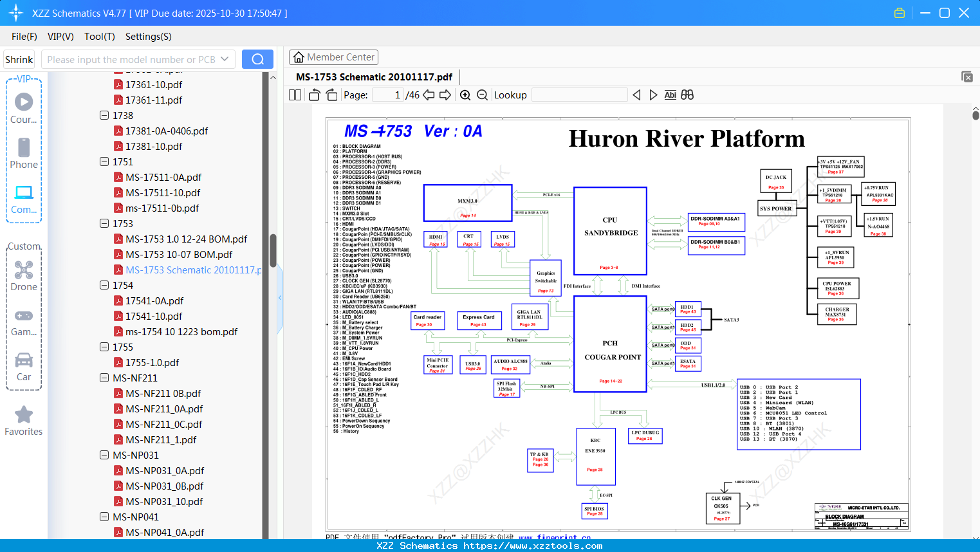Click the page number field
Screen dimensions: 980x552
387,95
